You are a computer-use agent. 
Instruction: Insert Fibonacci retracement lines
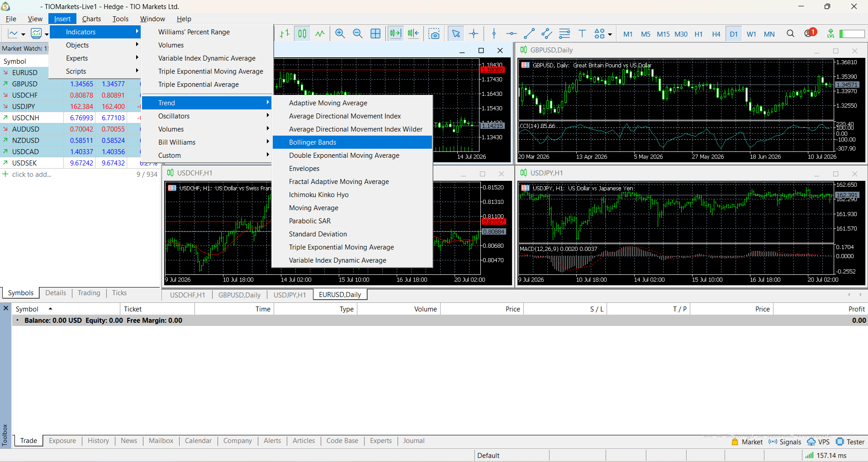coord(564,33)
